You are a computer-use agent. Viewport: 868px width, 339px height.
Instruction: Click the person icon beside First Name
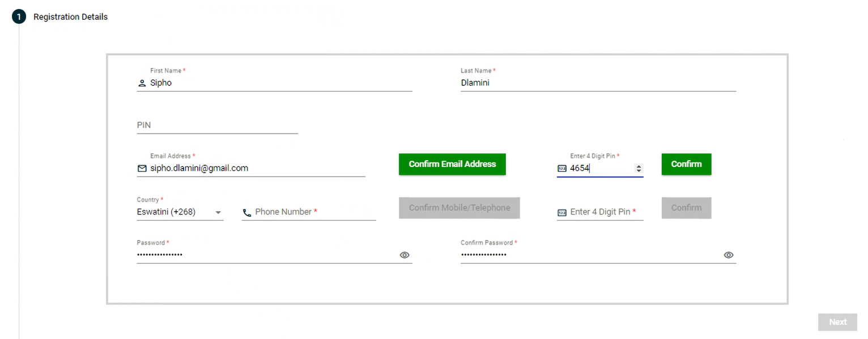tap(142, 83)
